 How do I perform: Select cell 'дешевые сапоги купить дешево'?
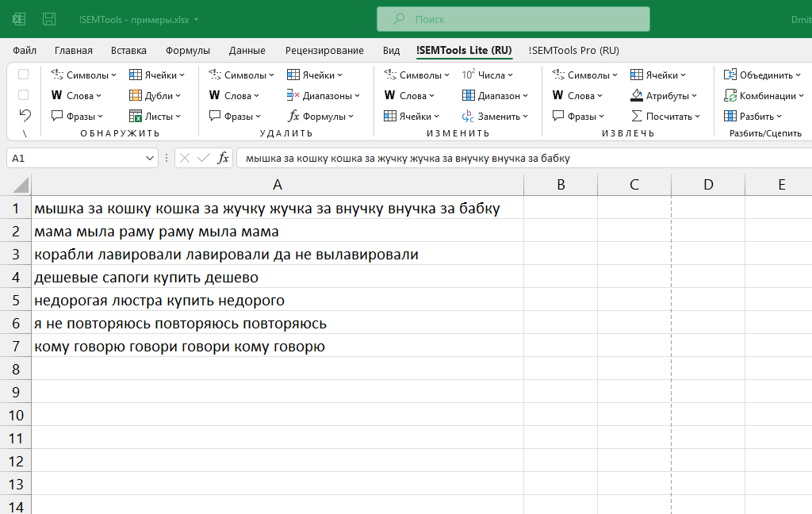278,277
